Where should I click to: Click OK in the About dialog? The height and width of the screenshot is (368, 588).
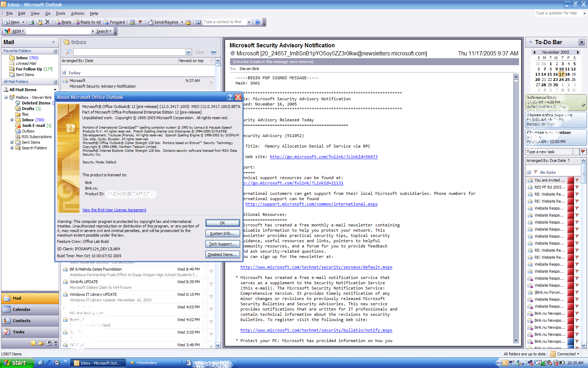pyautogui.click(x=223, y=223)
